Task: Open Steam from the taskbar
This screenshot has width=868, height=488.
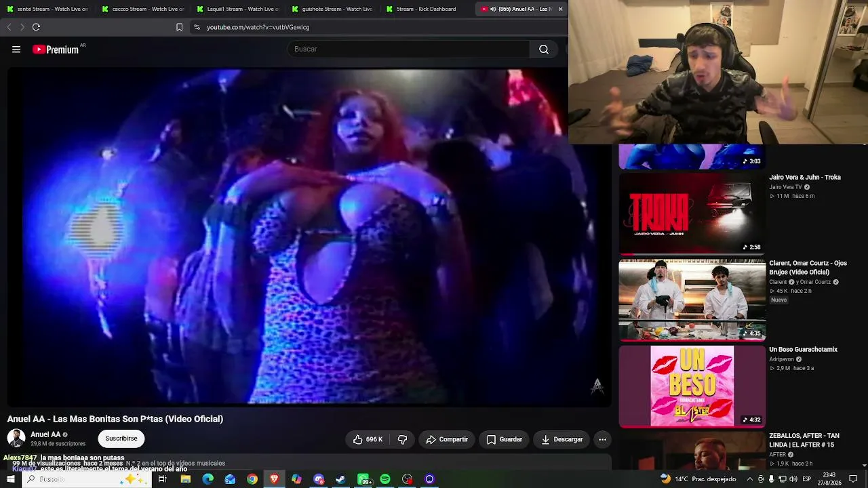Action: click(x=340, y=479)
